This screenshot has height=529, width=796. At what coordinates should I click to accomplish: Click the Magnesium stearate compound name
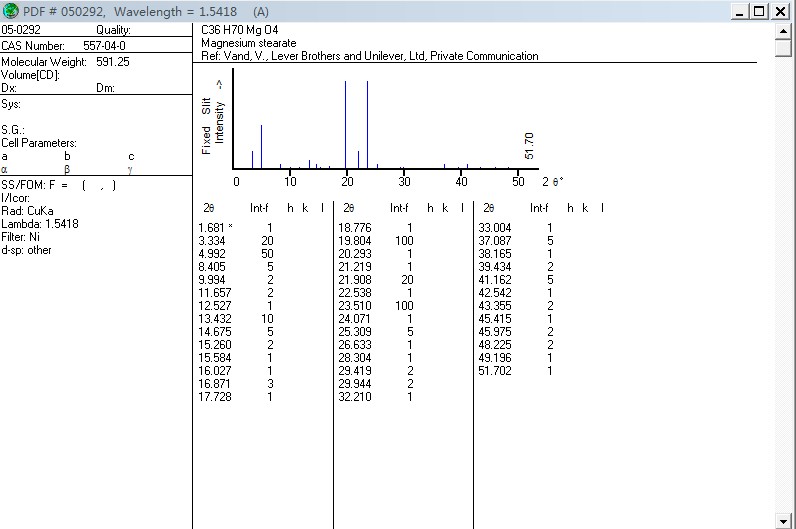[x=249, y=43]
